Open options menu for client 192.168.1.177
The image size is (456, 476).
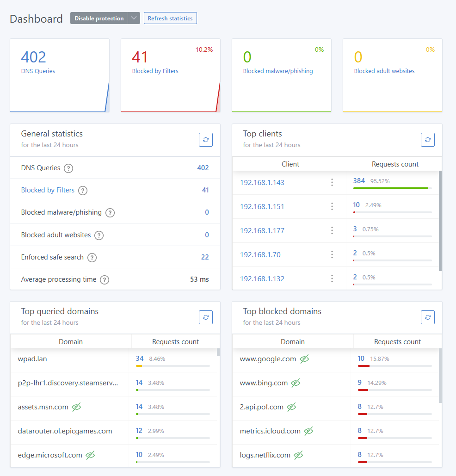[x=332, y=230]
